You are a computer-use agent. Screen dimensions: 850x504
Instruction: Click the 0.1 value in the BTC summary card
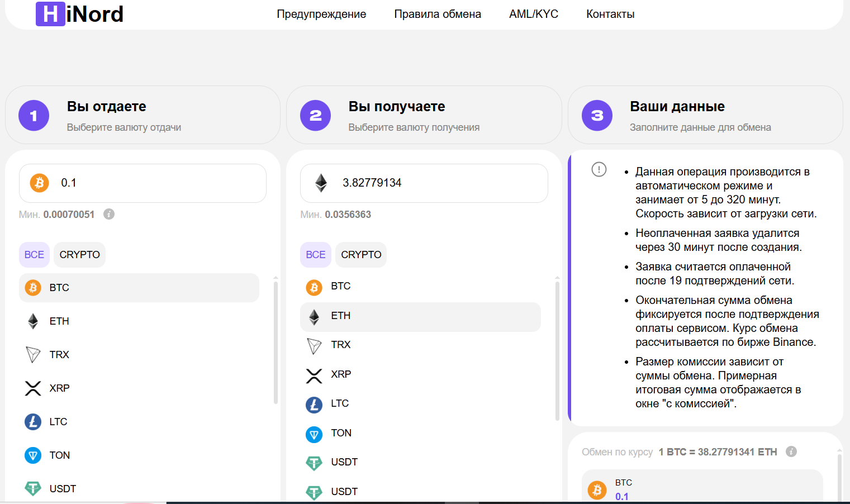622,497
